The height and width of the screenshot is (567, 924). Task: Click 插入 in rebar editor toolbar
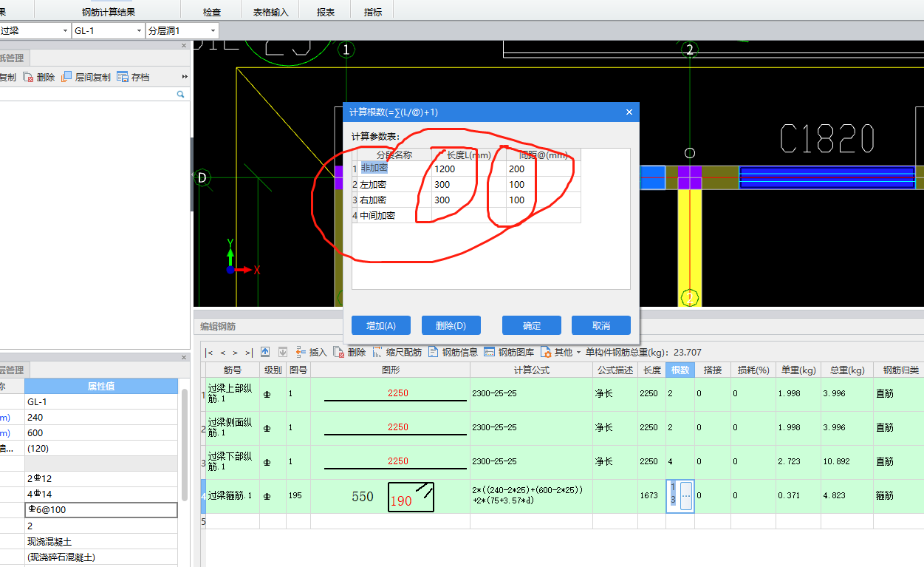pyautogui.click(x=311, y=352)
